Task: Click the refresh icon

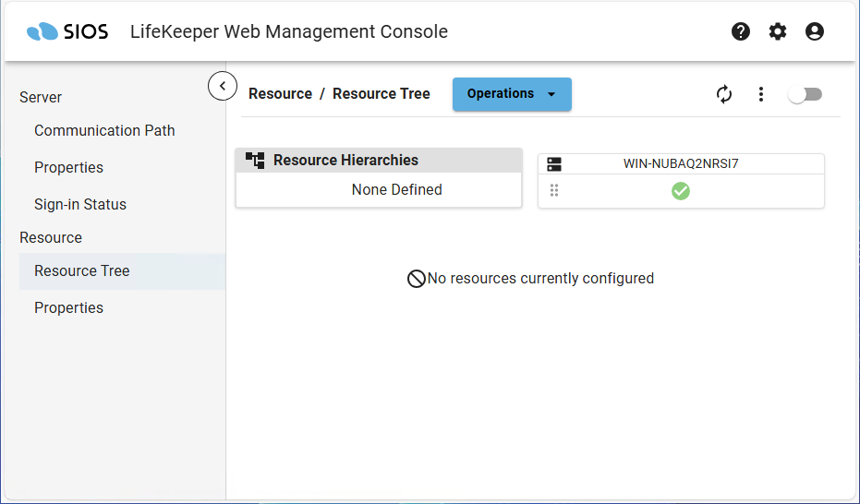Action: pos(724,94)
